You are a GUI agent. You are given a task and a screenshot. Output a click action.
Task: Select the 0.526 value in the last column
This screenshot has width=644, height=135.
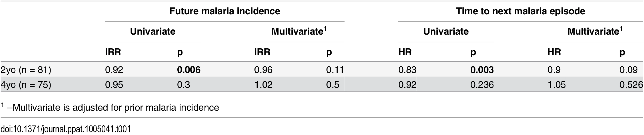(631, 85)
